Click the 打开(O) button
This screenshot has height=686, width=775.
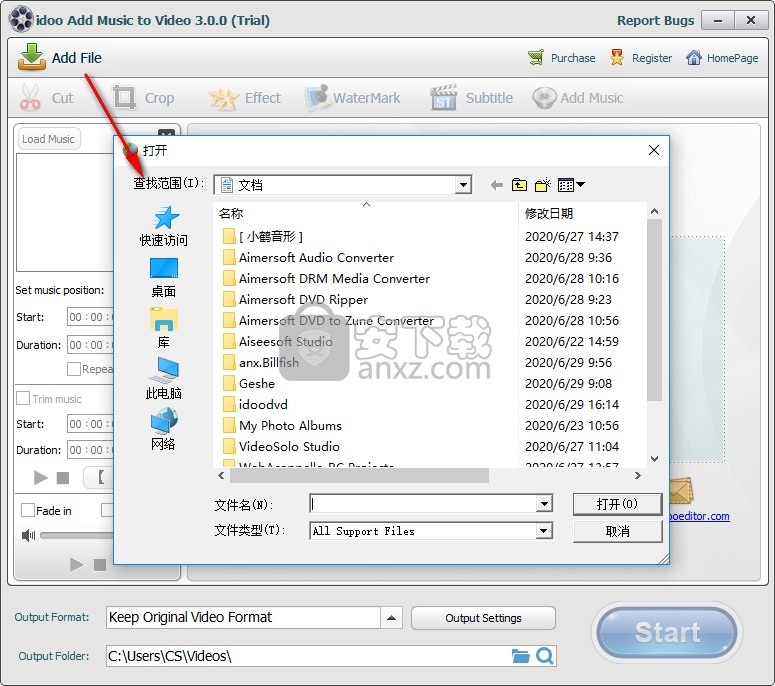tap(617, 504)
